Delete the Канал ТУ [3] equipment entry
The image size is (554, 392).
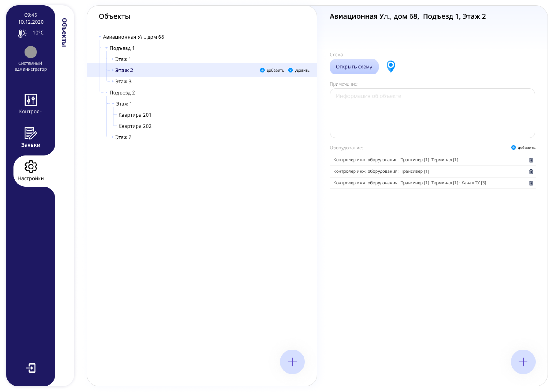(x=531, y=183)
